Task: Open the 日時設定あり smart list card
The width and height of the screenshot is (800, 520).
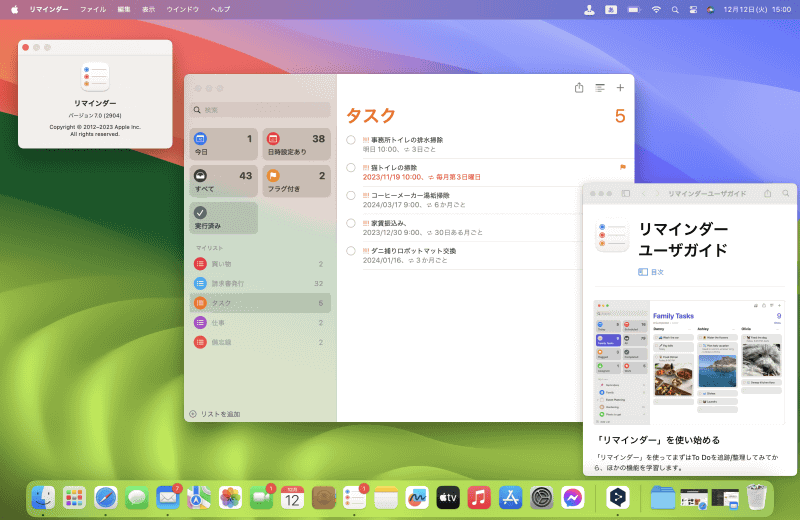Action: click(x=296, y=144)
